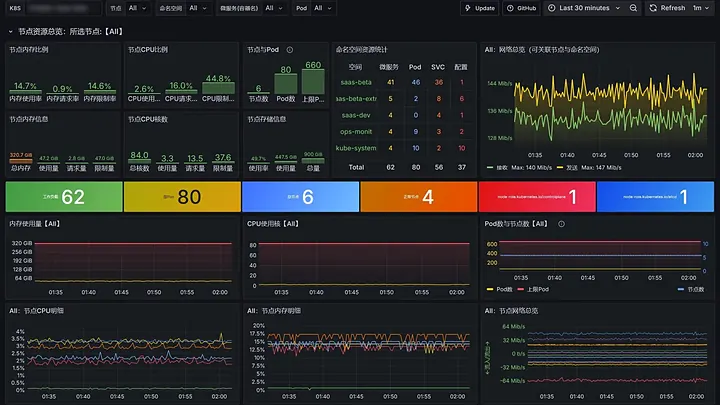This screenshot has width=720, height=405.
Task: Click the Total row label
Action: (356, 168)
